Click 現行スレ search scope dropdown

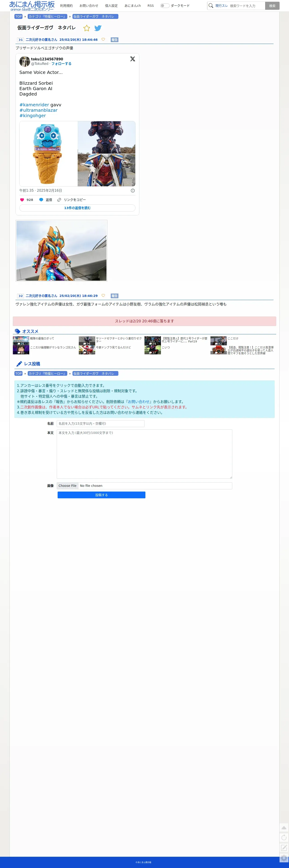(x=222, y=6)
